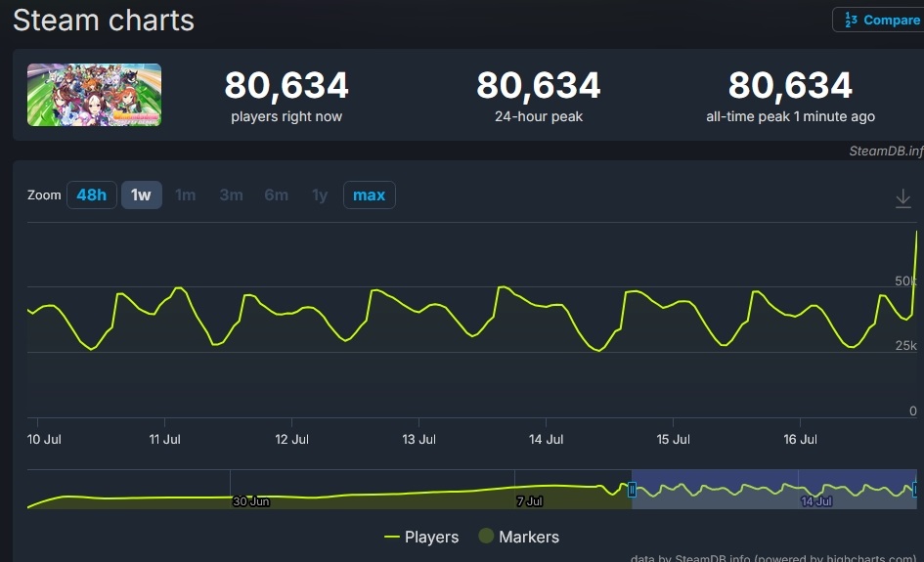Click the 10 Jul axis label
This screenshot has width=924, height=562.
pos(44,440)
